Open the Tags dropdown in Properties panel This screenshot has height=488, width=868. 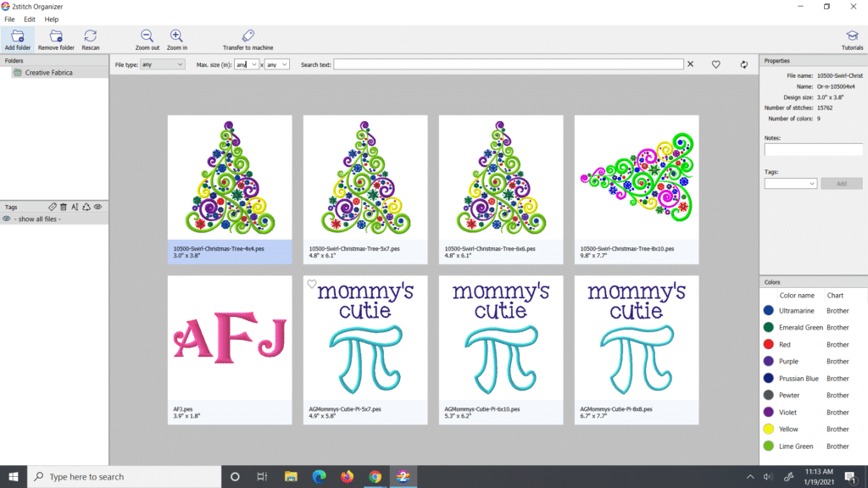point(789,183)
